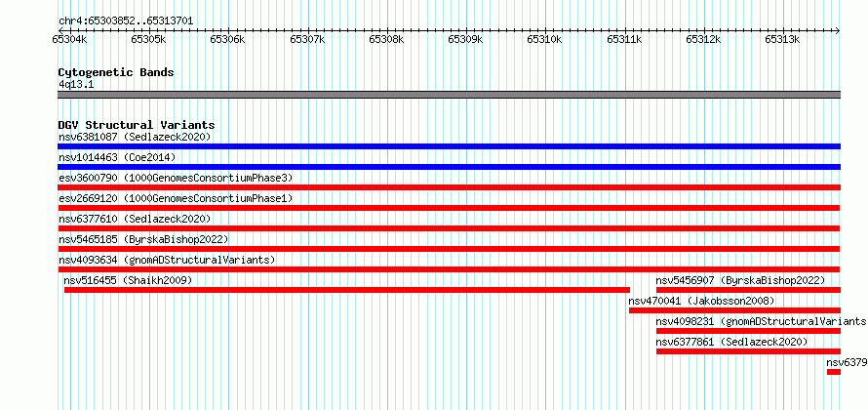
Task: Select the red bar under nsv516455
Action: pos(347,290)
